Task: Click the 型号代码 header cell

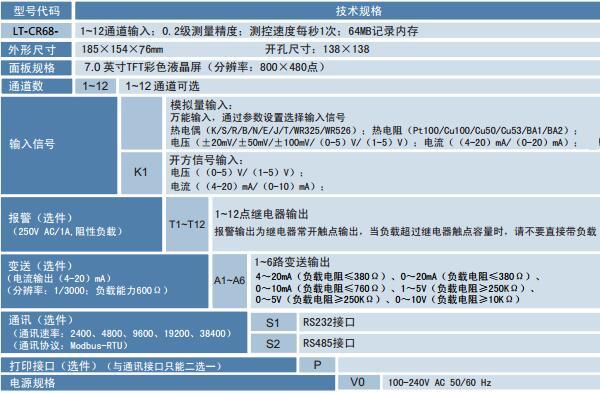Action: click(36, 11)
